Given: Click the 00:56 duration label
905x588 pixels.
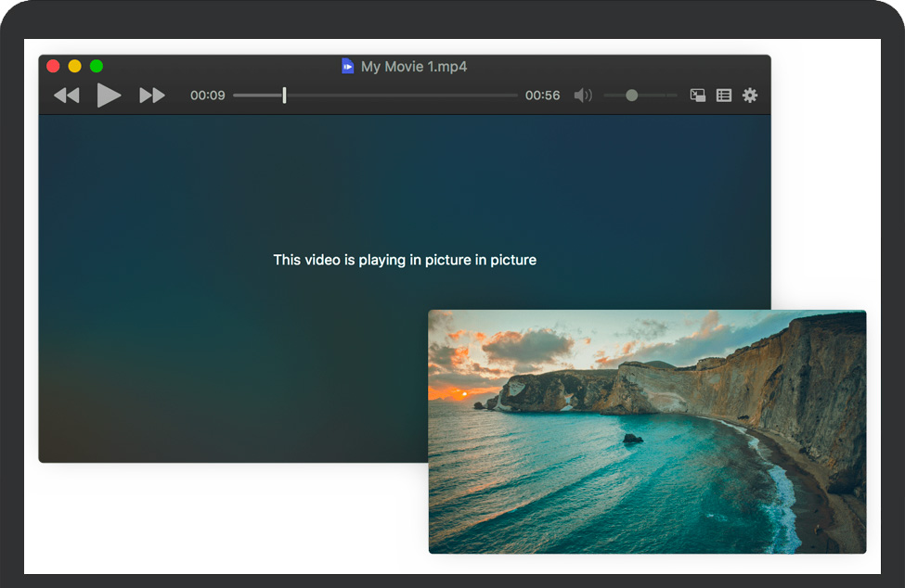Looking at the screenshot, I should coord(542,96).
